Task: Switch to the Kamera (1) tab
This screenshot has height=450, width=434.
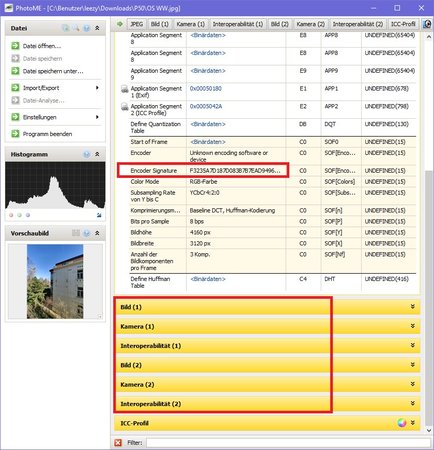Action: point(190,24)
